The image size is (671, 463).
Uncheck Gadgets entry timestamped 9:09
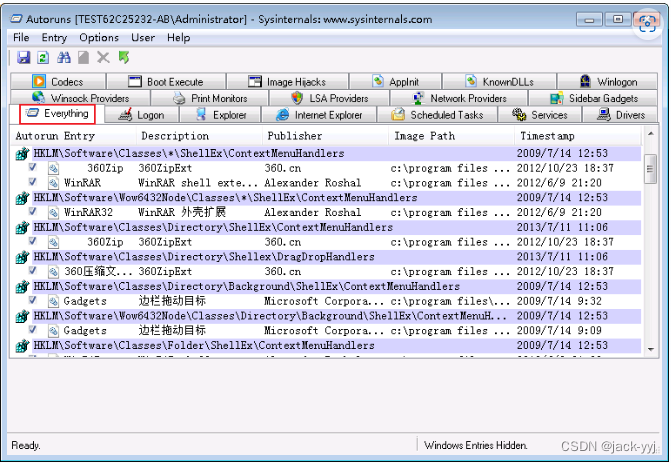click(x=33, y=329)
